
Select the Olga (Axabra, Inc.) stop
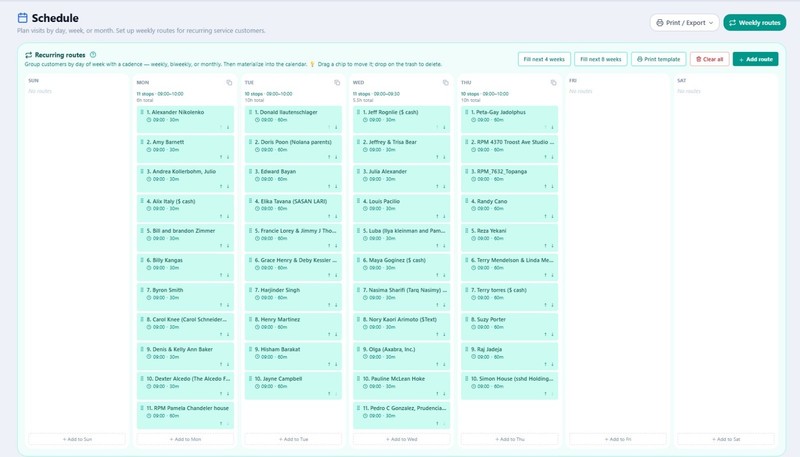402,356
